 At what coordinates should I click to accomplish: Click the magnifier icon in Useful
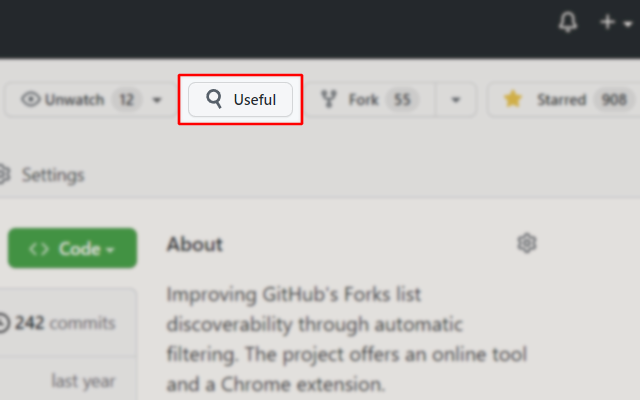(x=214, y=99)
